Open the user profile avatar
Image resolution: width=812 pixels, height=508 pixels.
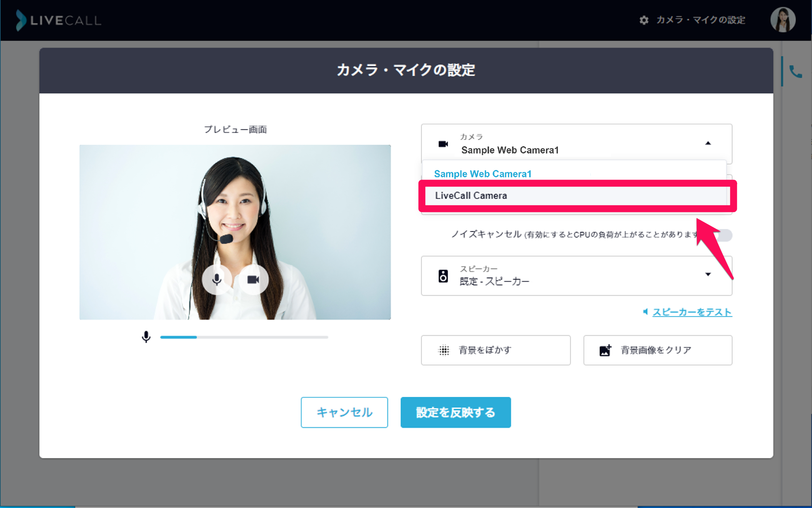pos(783,20)
